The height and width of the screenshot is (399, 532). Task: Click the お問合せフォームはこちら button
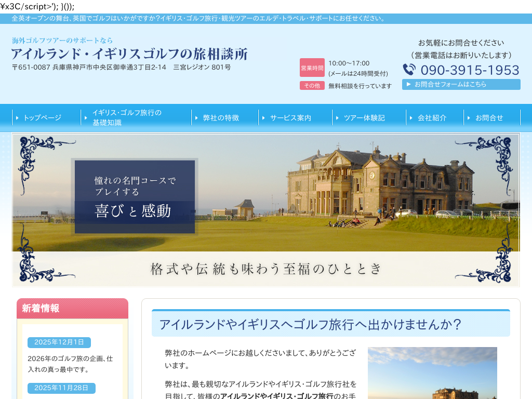pyautogui.click(x=461, y=84)
